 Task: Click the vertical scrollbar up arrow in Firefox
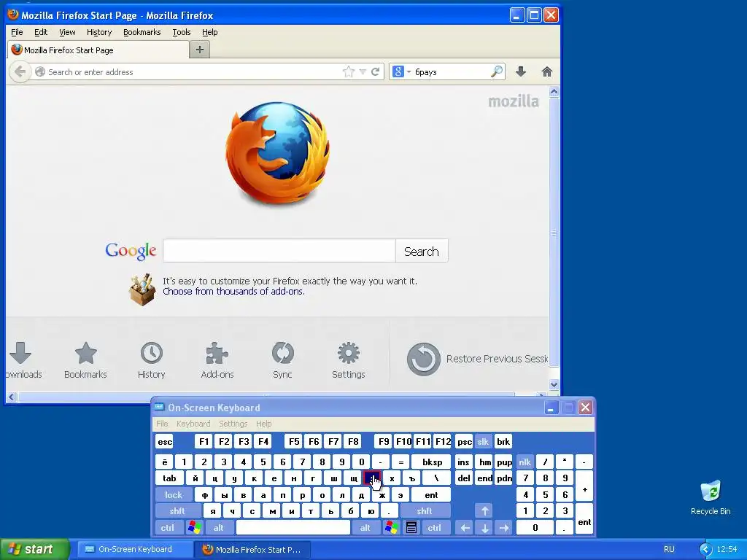[554, 91]
